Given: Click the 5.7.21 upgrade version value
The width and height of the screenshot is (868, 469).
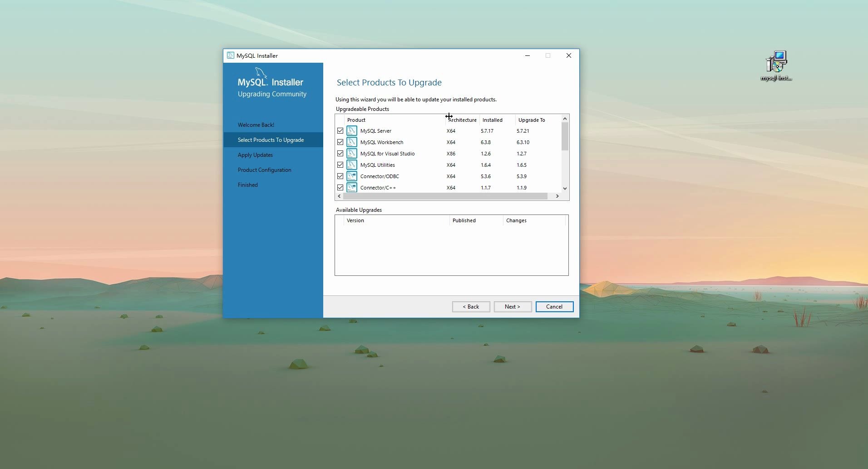Looking at the screenshot, I should (523, 131).
